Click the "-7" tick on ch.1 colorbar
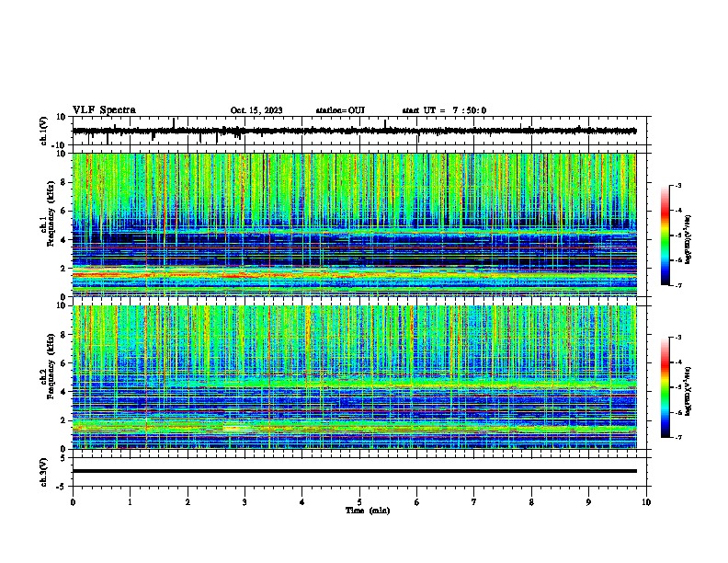The height and width of the screenshot is (563, 728). (678, 285)
